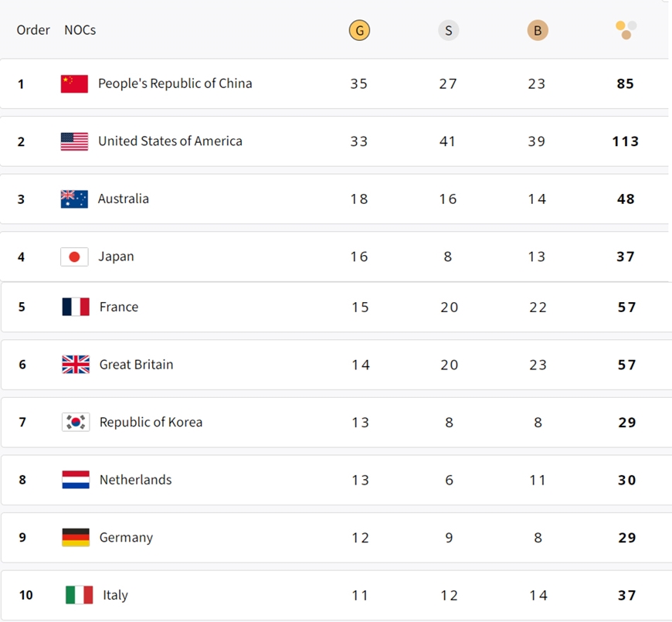Click the gold medal column icon
672x622 pixels.
tap(359, 30)
